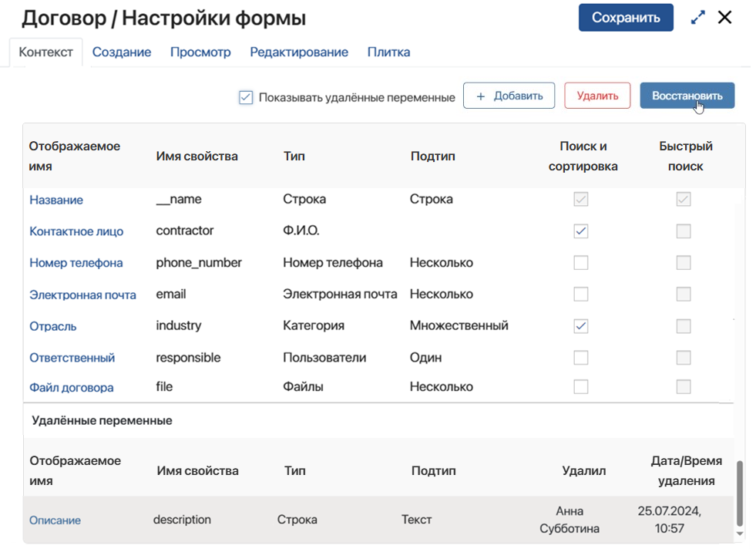Click the Добавить button
The image size is (756, 549).
click(x=509, y=96)
